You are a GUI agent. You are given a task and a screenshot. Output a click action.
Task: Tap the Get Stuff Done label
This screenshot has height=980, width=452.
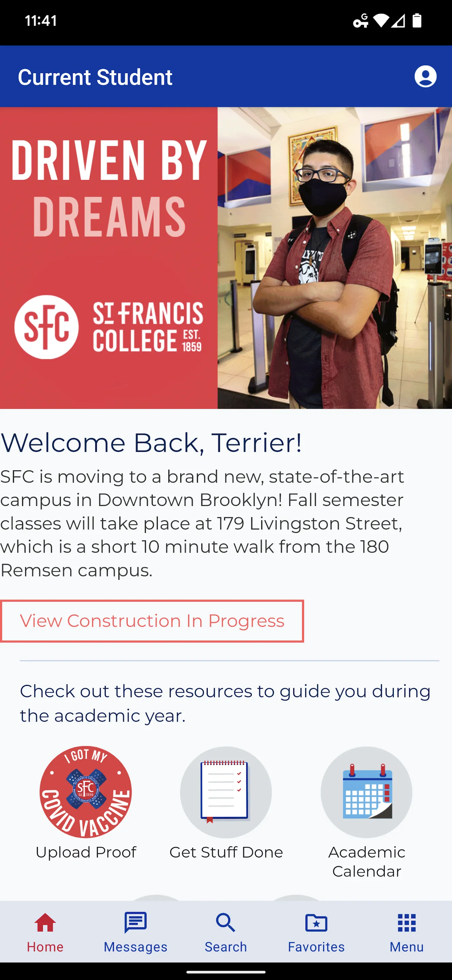pos(226,852)
